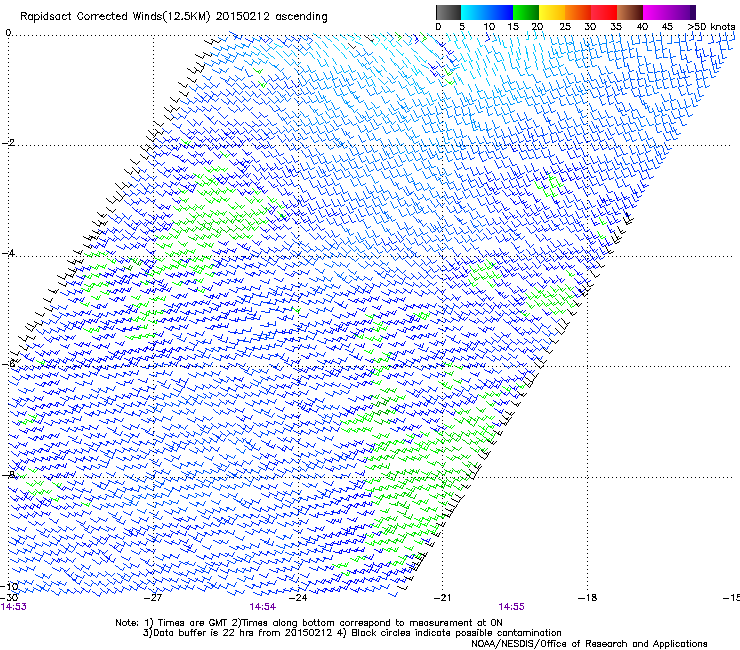Click the legend label '35'
The image size is (740, 650).
click(x=616, y=27)
